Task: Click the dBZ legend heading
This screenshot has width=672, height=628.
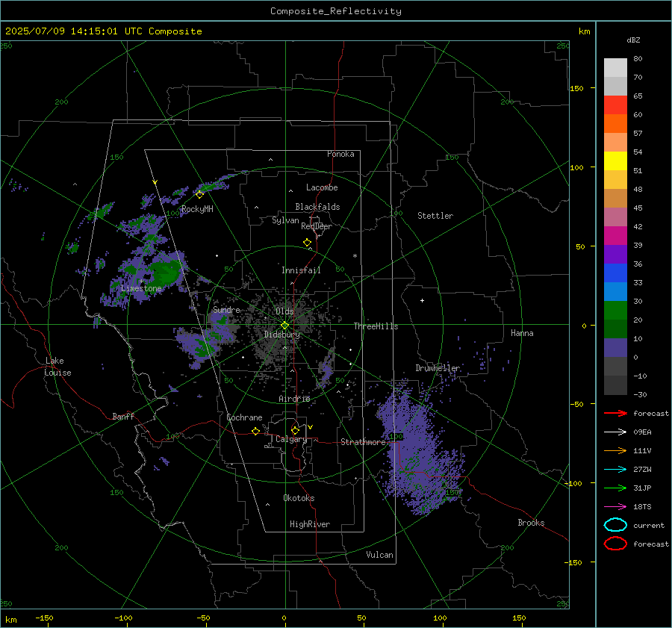Action: (633, 40)
